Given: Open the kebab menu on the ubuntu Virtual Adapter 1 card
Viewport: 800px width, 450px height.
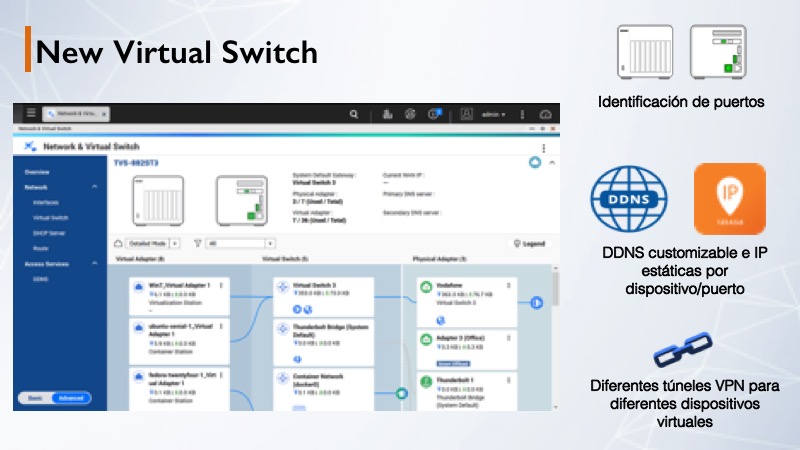Looking at the screenshot, I should click(x=221, y=327).
